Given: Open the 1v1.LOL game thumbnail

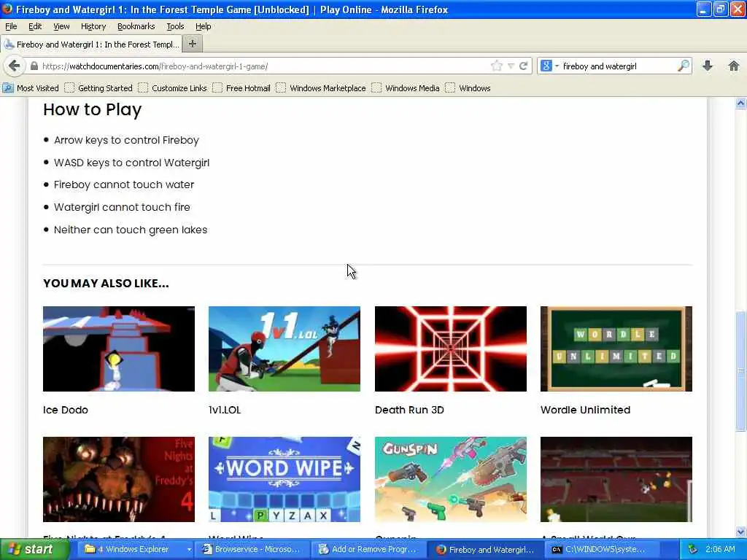Looking at the screenshot, I should click(x=285, y=349).
